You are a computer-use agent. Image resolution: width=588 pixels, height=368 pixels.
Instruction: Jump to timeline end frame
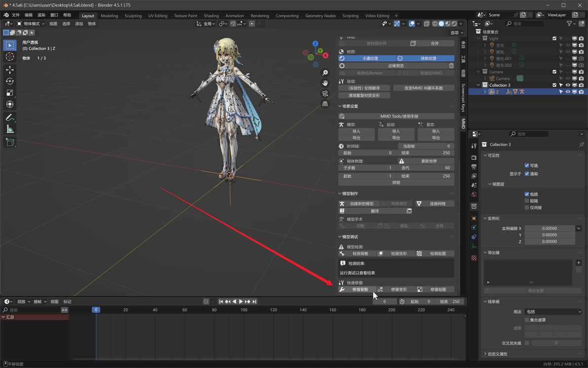255,301
